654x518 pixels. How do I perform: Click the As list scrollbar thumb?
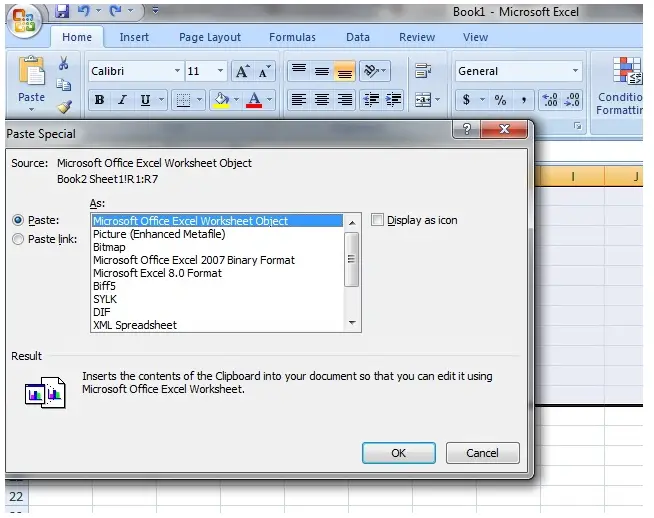coord(352,259)
